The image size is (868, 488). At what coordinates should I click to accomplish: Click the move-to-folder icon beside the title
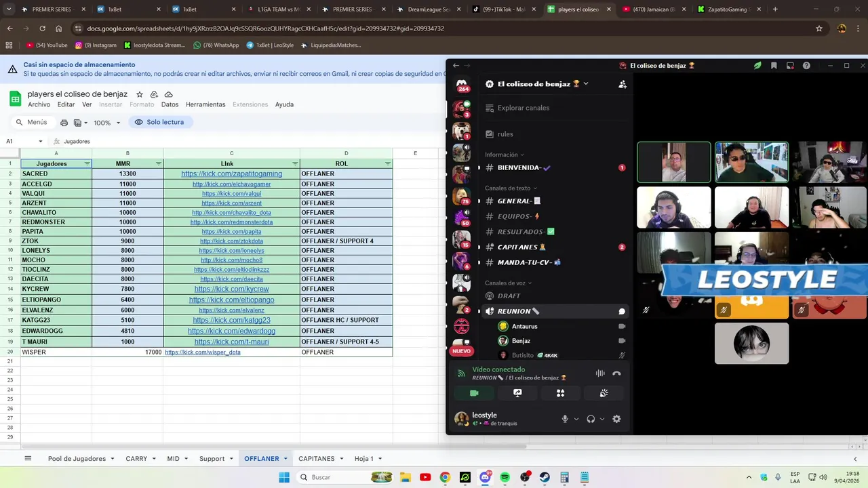[x=154, y=94]
